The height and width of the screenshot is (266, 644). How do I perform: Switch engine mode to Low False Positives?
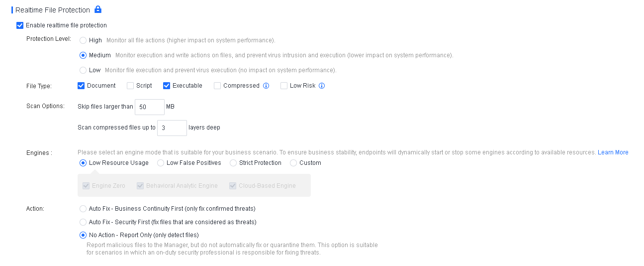coord(161,163)
